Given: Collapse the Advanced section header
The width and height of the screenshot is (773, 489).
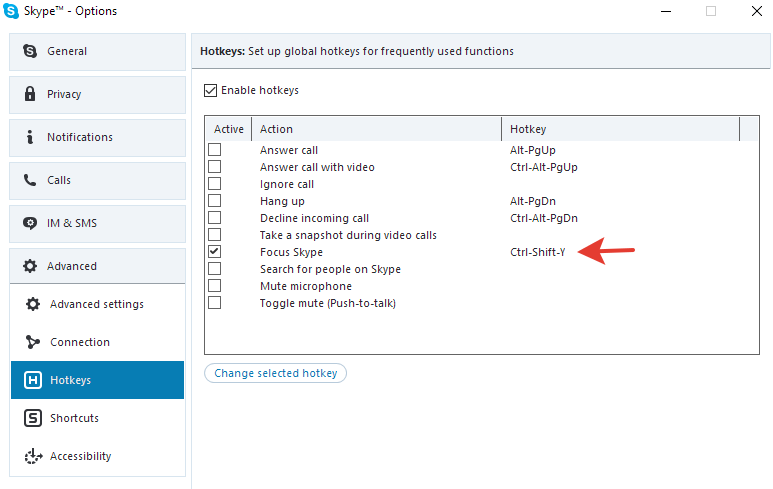Looking at the screenshot, I should coord(98,266).
